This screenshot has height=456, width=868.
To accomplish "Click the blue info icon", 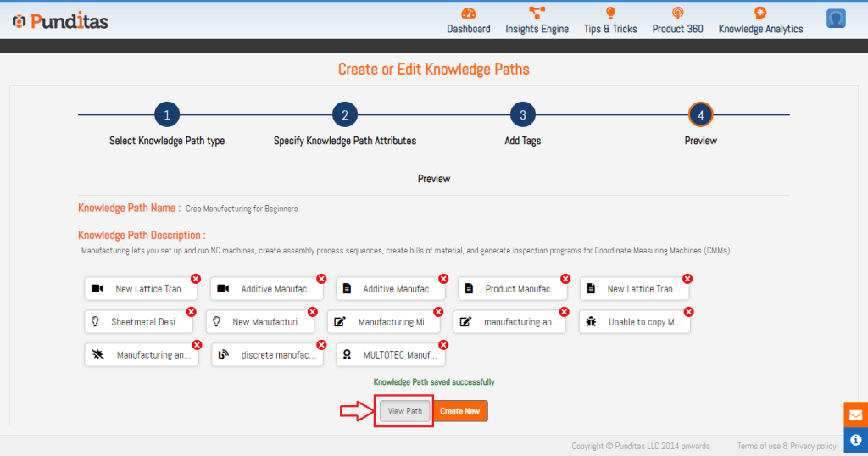I will point(855,441).
